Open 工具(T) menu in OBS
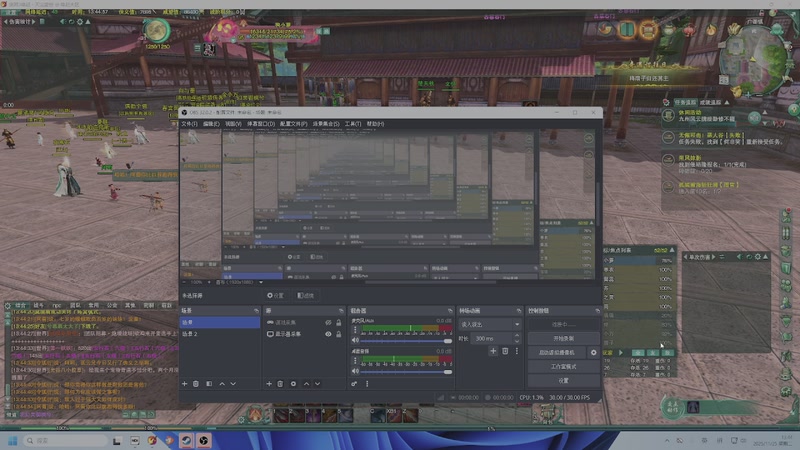The height and width of the screenshot is (450, 800). click(x=353, y=124)
